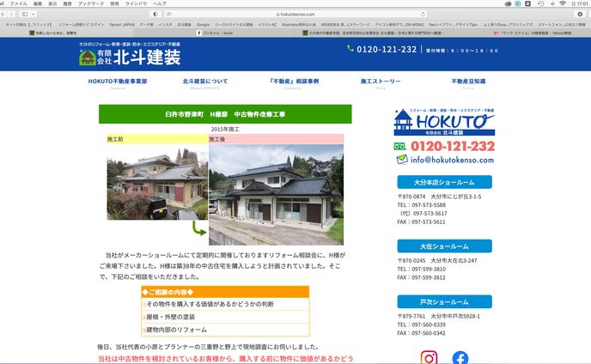Screen dimensions: 591x364
Task: Open the ヘルプ menu
Action: click(x=160, y=3)
